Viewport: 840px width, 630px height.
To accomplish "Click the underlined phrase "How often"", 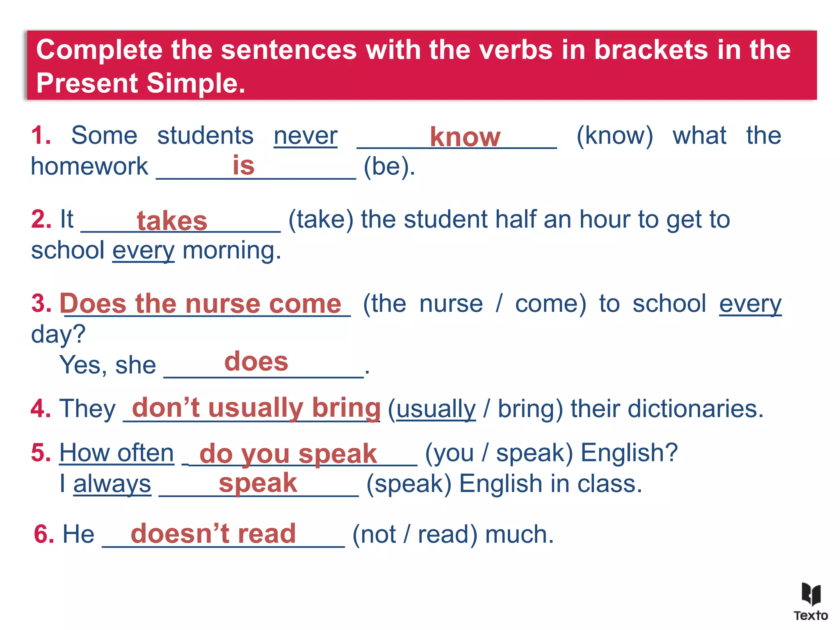I will pos(117,453).
